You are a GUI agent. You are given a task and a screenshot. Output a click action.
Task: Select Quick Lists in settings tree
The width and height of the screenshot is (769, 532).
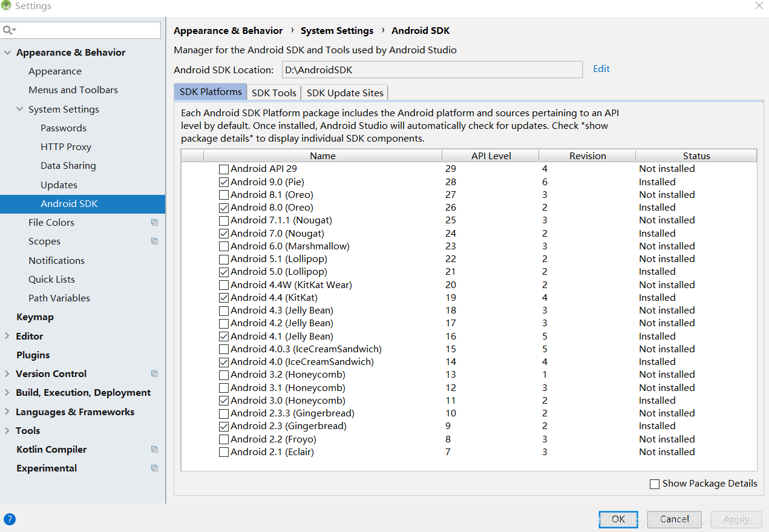51,280
